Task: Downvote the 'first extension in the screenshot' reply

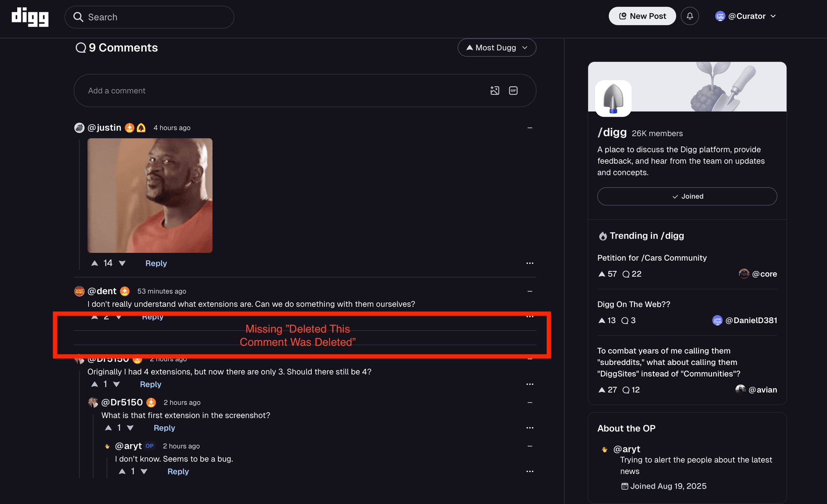Action: [130, 428]
